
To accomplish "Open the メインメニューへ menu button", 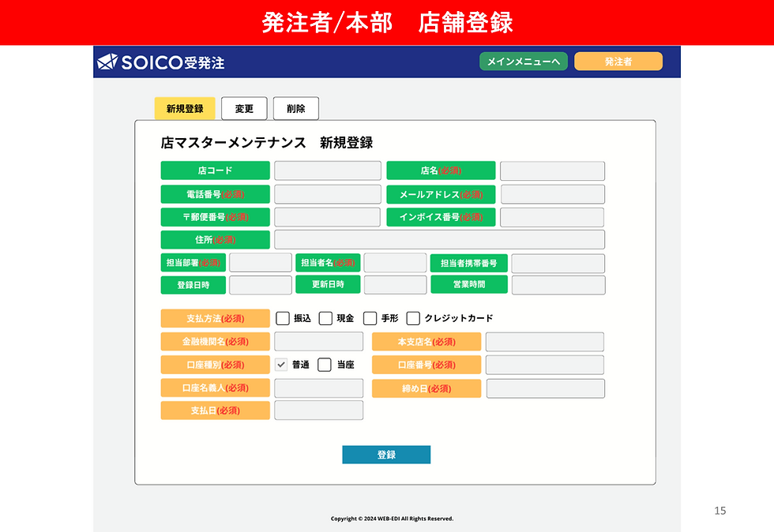I will tap(523, 60).
